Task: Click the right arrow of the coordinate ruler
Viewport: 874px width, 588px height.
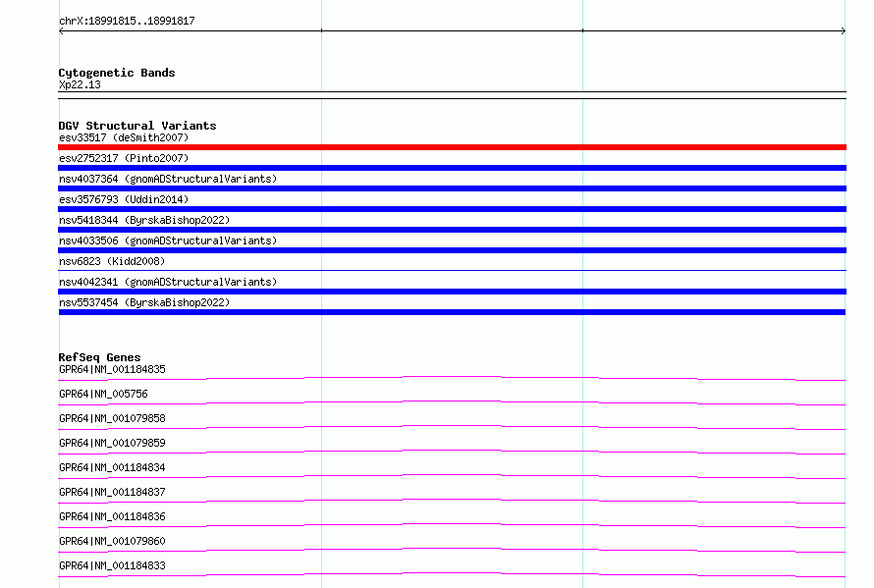Action: [x=844, y=30]
